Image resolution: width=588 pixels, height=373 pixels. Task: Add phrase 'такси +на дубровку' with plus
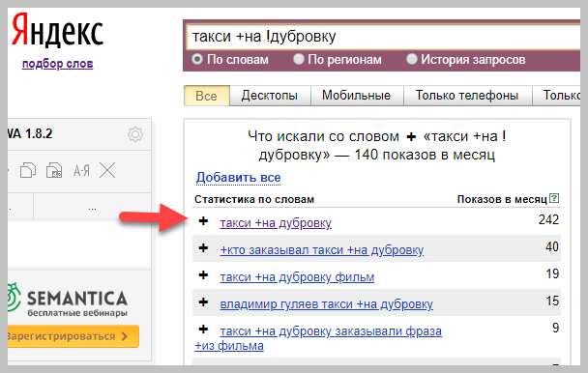203,220
